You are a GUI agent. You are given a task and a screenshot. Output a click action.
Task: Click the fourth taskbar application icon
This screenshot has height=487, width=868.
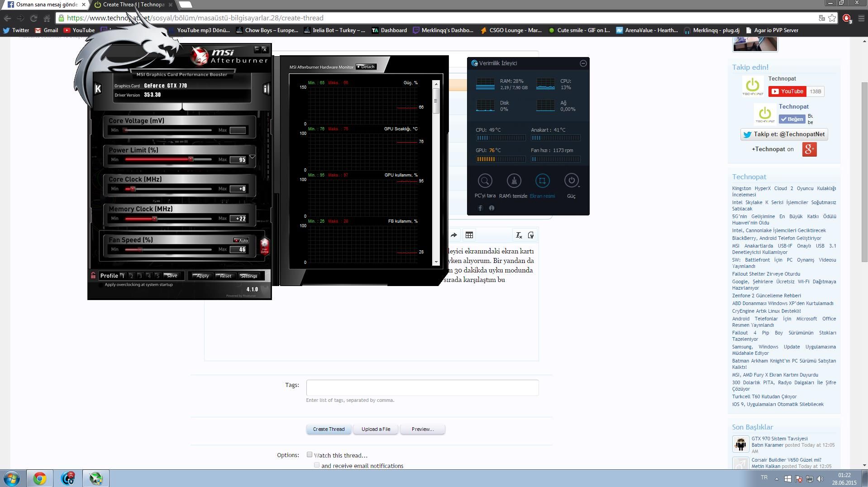pos(96,478)
